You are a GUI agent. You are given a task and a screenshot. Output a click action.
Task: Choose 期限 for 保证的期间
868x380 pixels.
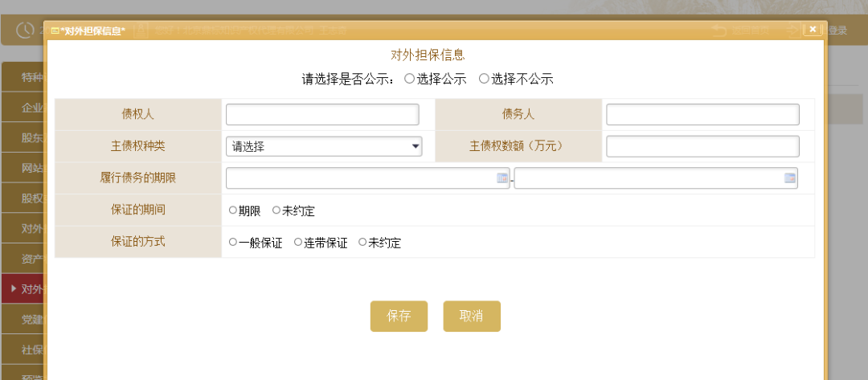[x=233, y=210]
